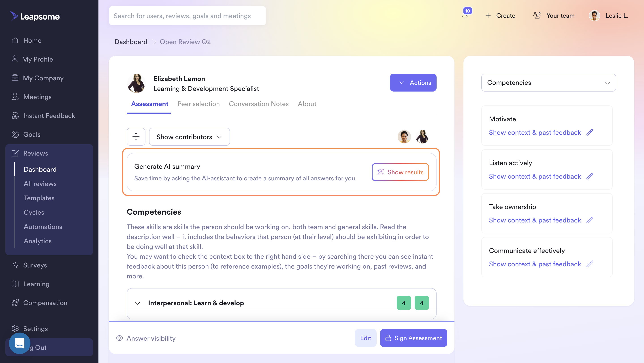Open Instant Feedback in the sidebar
The width and height of the screenshot is (644, 363).
(x=49, y=116)
